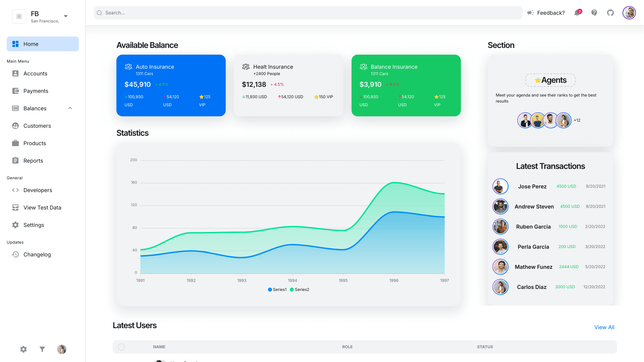Click the notifications bell icon
Image resolution: width=644 pixels, height=362 pixels.
tap(577, 13)
